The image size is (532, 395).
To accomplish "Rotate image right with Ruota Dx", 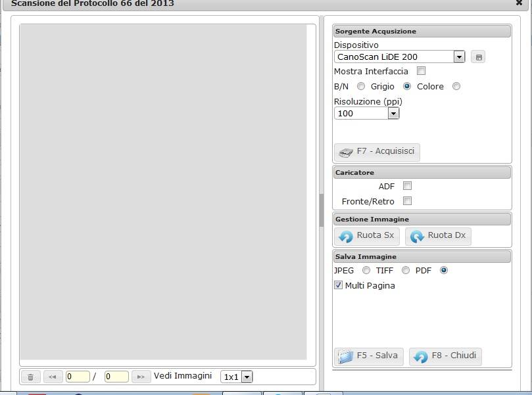I will pyautogui.click(x=438, y=236).
